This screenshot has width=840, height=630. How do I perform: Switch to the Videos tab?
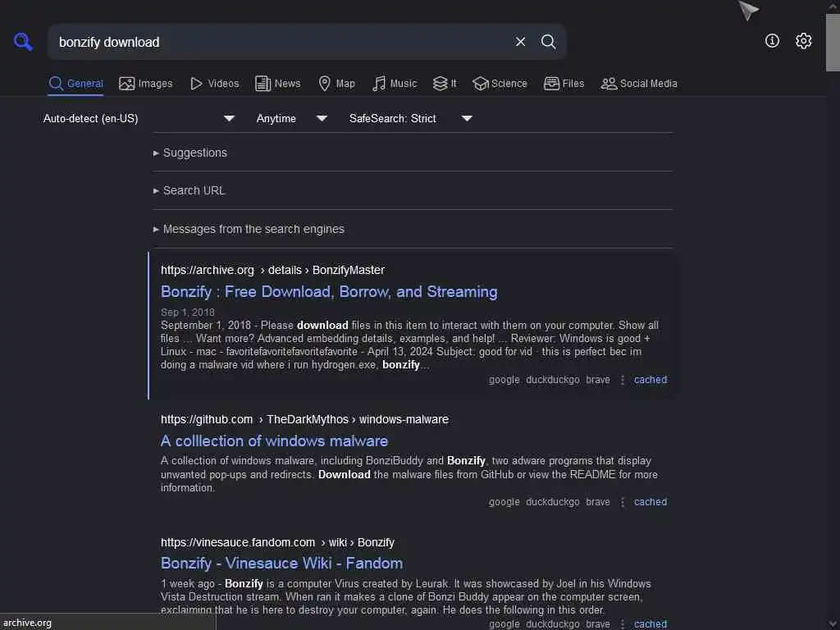click(215, 84)
